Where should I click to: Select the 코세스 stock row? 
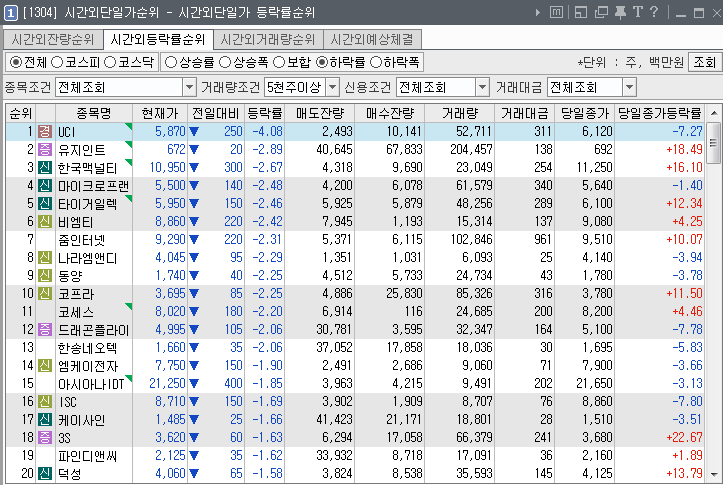tap(355, 312)
